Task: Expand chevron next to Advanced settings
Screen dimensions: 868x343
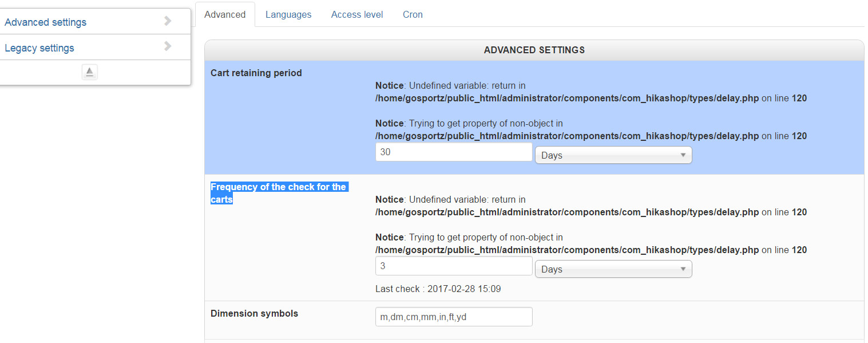Action: (168, 21)
